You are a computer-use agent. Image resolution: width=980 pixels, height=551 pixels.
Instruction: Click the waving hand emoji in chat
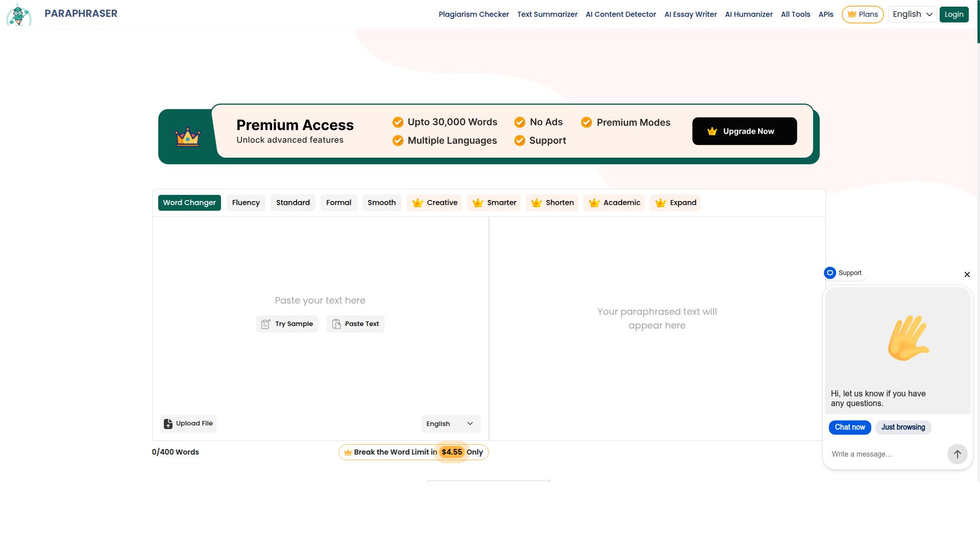tap(908, 338)
